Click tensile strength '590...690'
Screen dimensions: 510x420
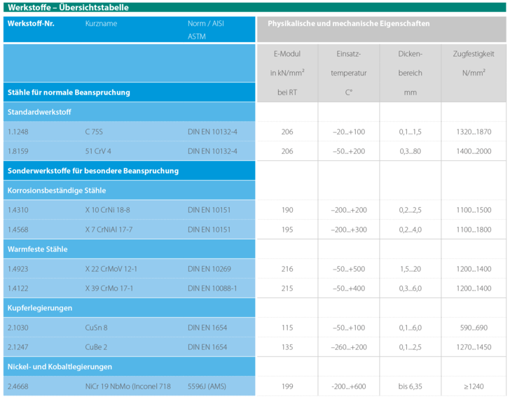pos(474,328)
